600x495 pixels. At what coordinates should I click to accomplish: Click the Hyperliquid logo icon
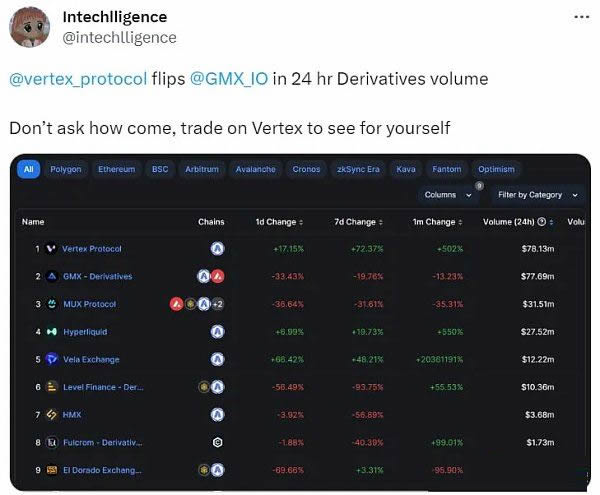tap(52, 332)
